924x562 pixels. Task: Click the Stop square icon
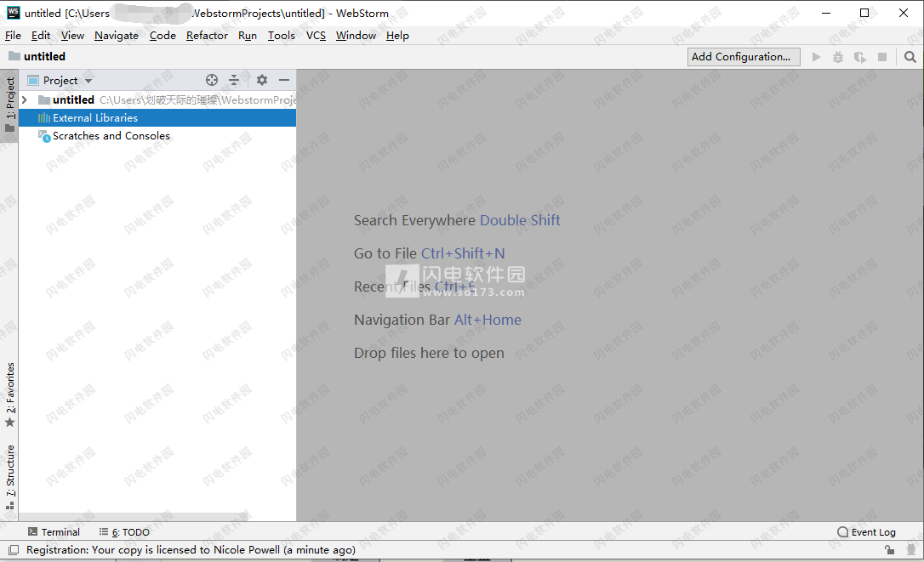[x=882, y=57]
